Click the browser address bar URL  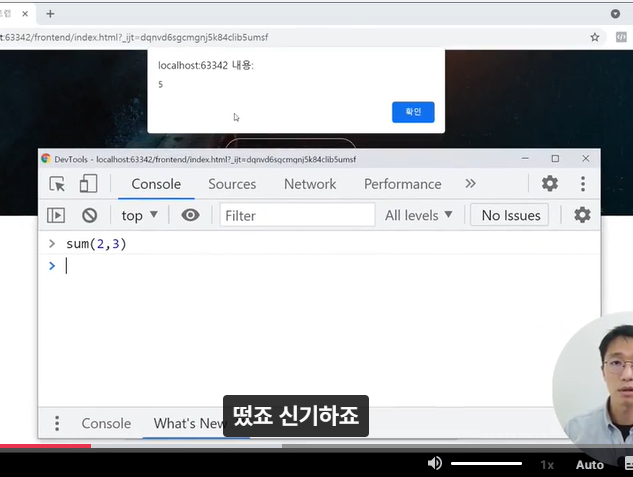[x=134, y=38]
